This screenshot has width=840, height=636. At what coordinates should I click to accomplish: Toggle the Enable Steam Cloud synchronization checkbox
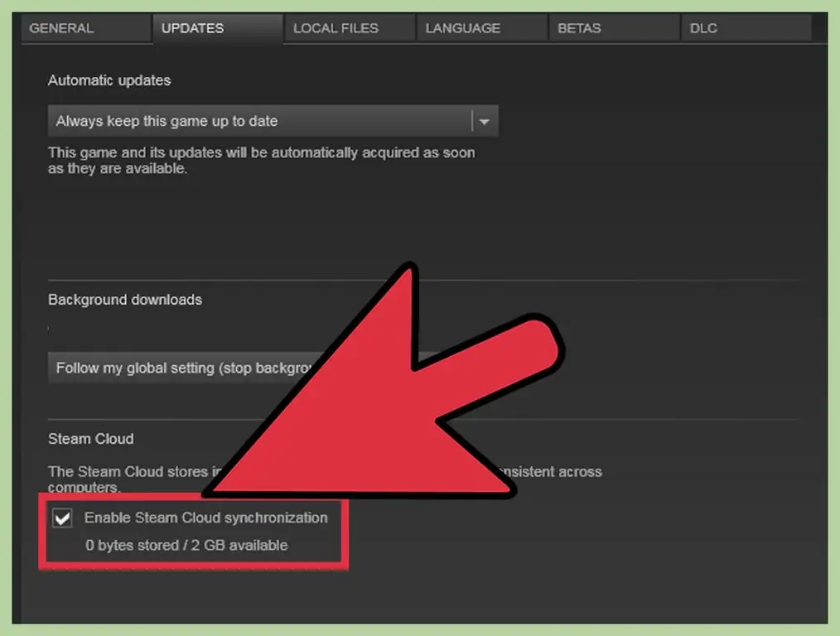pyautogui.click(x=63, y=518)
